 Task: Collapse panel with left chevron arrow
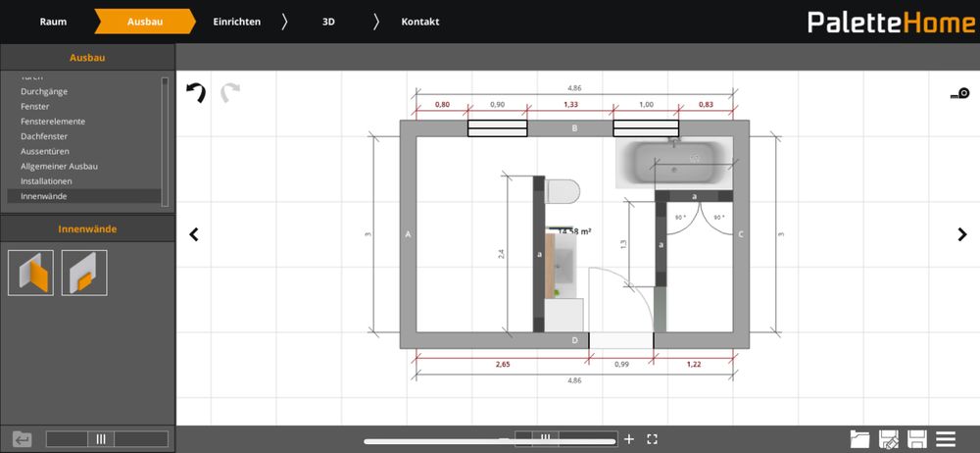194,234
